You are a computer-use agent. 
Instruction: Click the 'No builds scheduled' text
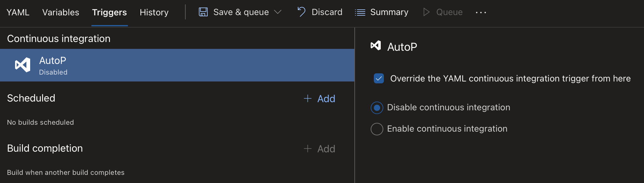pos(41,122)
